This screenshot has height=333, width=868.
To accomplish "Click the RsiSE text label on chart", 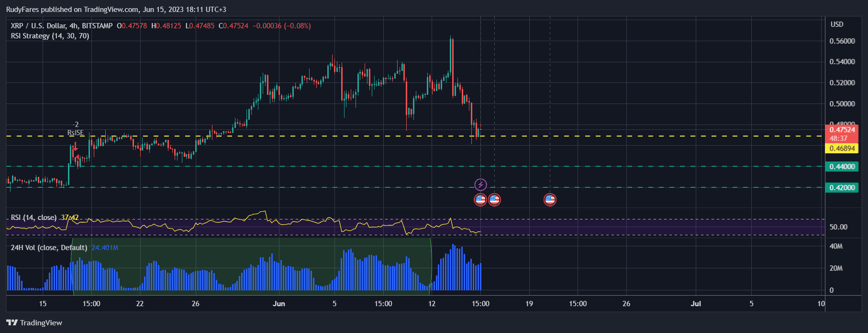I will (x=76, y=133).
